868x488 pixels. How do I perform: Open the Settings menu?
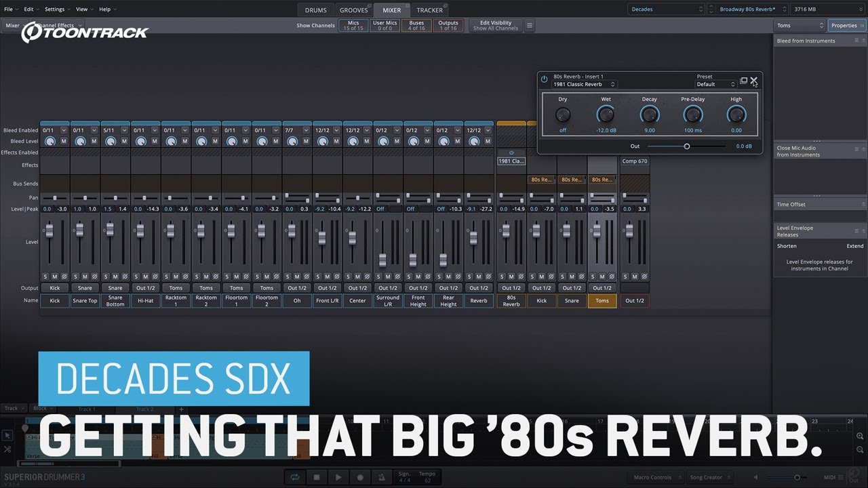coord(57,9)
